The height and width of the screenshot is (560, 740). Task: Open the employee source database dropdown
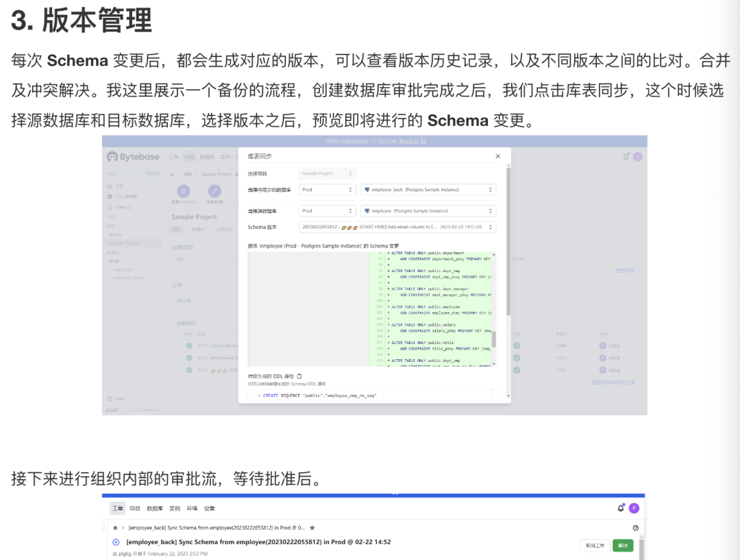(428, 211)
